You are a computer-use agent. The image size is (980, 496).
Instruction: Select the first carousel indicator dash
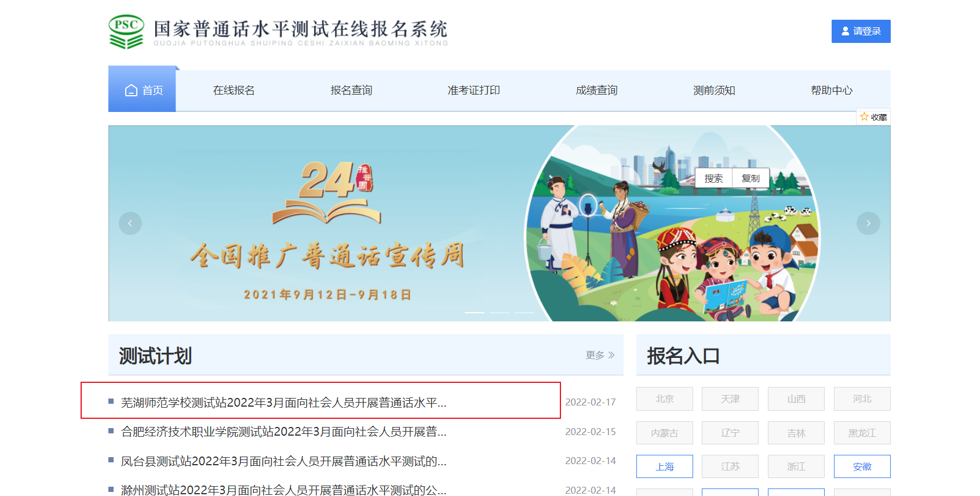(x=475, y=313)
